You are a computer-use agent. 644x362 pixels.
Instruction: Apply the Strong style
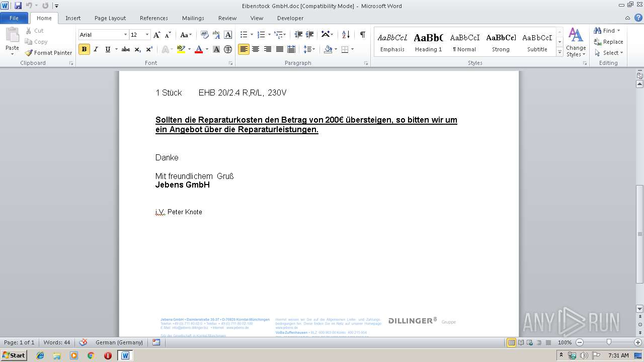(x=501, y=42)
